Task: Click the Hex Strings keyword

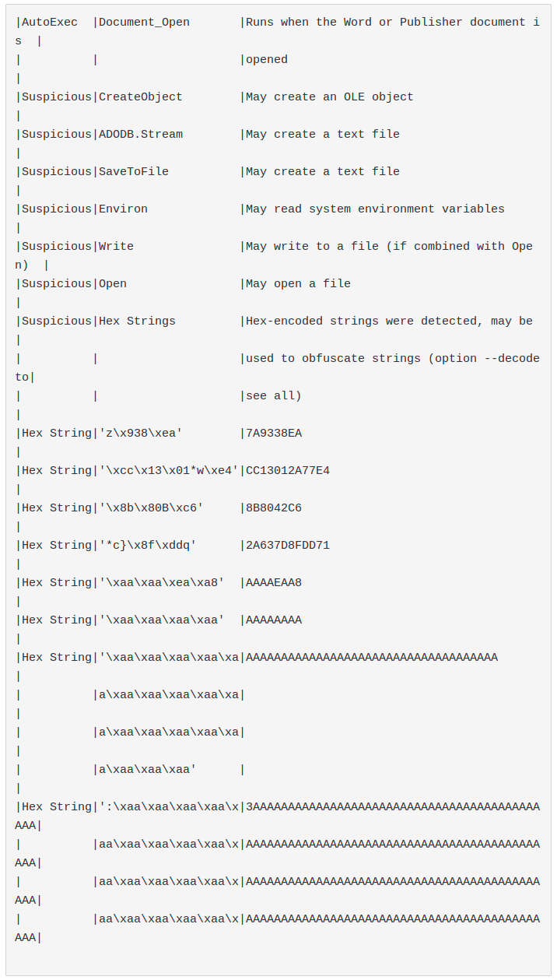Action: click(x=137, y=321)
